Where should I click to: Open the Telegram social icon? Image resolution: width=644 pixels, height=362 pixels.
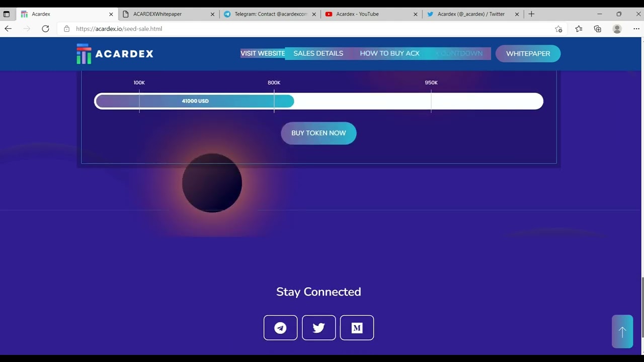click(x=280, y=328)
